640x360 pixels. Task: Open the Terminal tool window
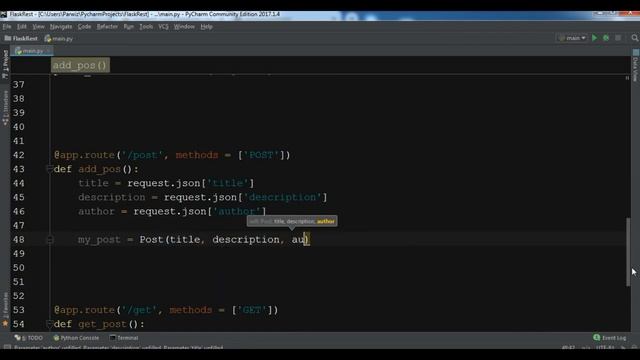pos(124,338)
